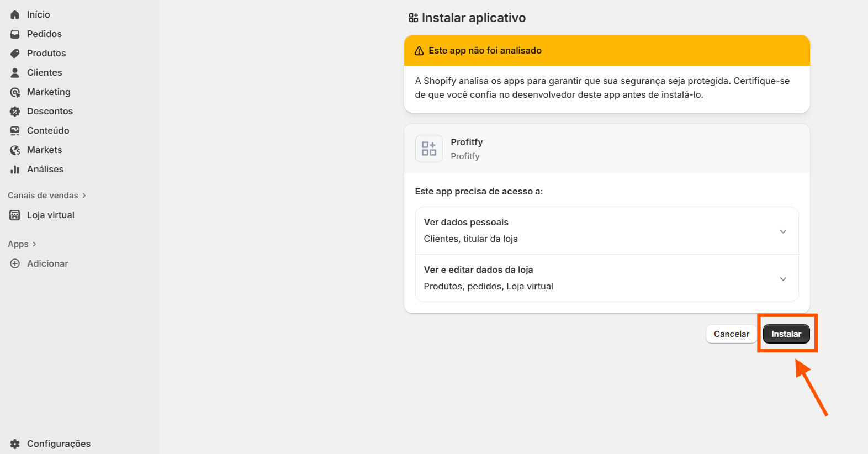Click 'Produtos, pedidos, Loja virtual' description
868x454 pixels.
click(x=489, y=287)
